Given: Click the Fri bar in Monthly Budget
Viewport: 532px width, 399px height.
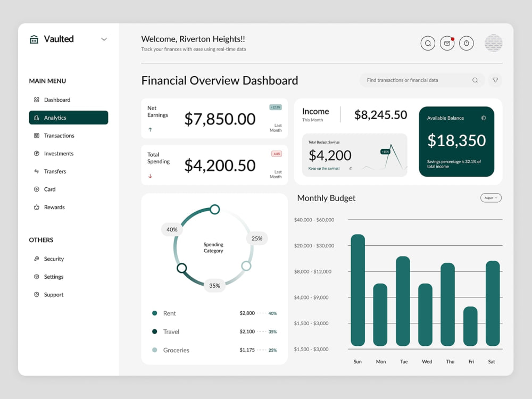Looking at the screenshot, I should [x=470, y=327].
